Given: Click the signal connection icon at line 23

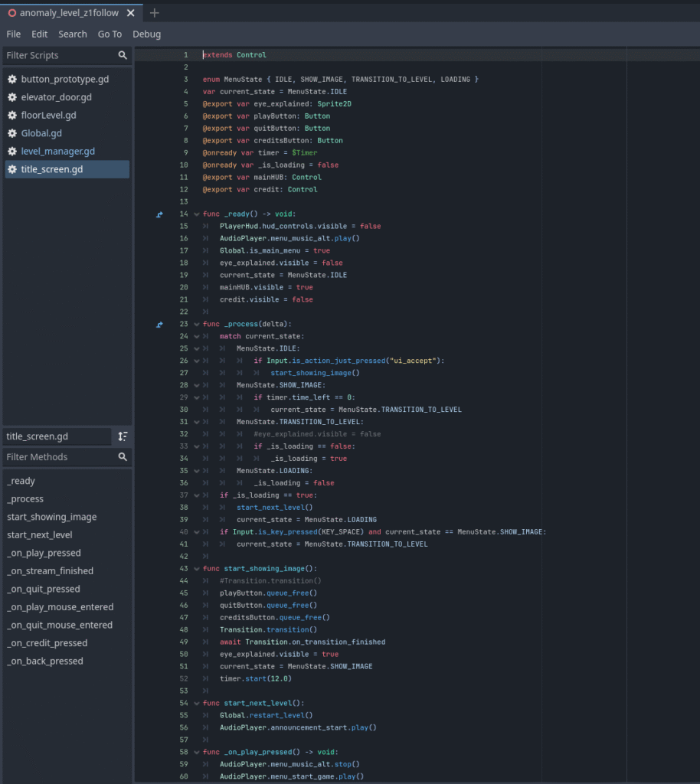Looking at the screenshot, I should coord(159,325).
